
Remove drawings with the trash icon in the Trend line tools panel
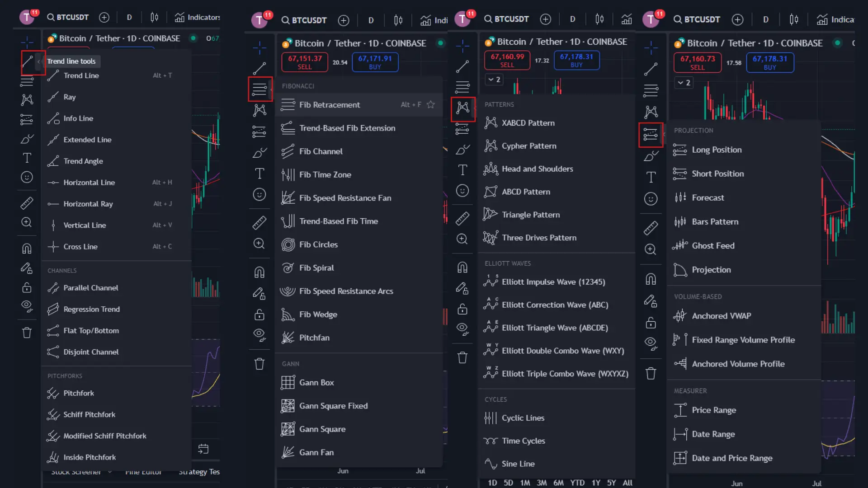(27, 333)
